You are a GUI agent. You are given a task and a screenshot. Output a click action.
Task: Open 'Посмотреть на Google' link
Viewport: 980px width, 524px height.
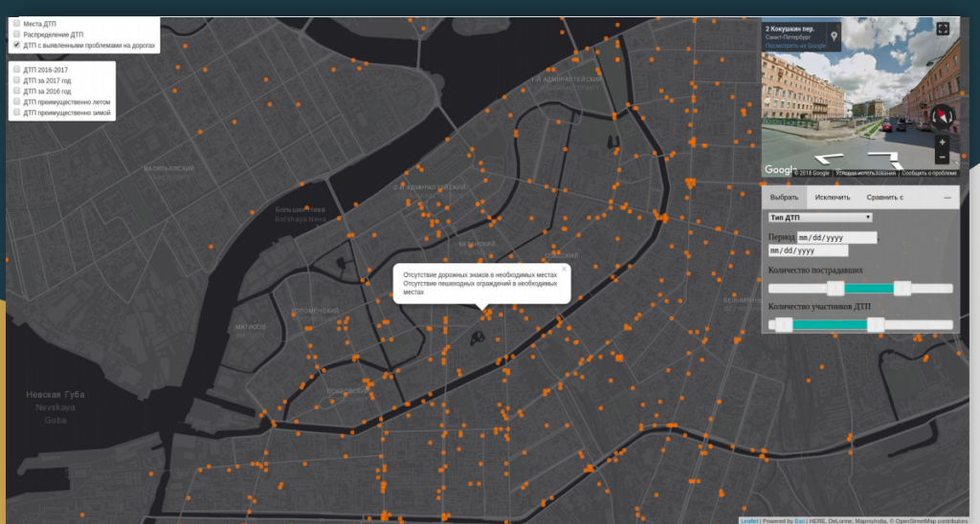pos(795,45)
